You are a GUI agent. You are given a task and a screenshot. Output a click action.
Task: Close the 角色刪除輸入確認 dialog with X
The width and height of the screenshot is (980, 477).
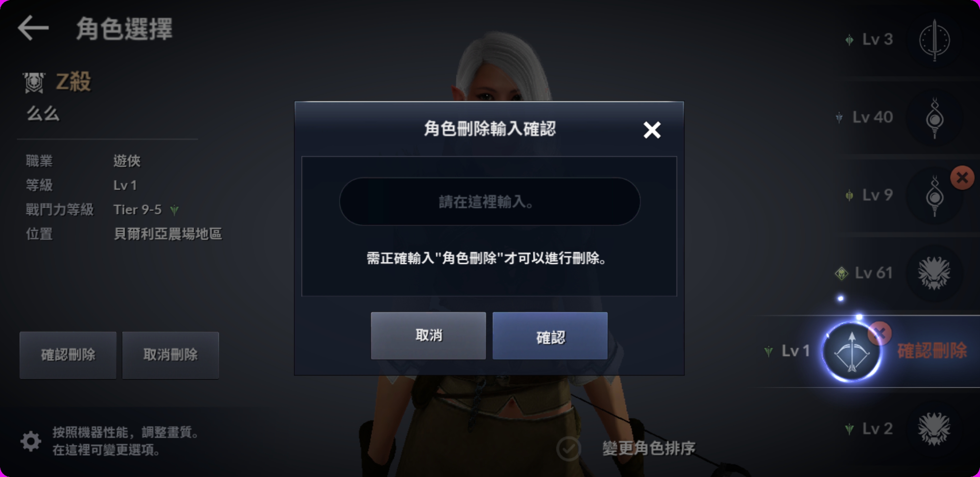pyautogui.click(x=652, y=130)
